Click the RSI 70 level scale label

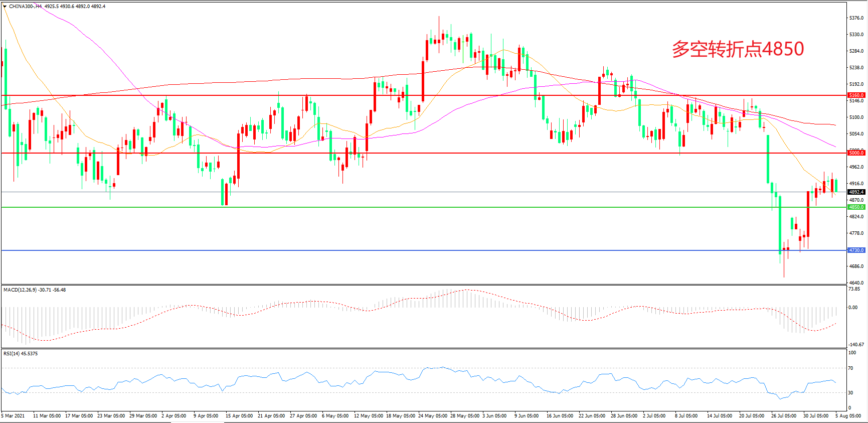click(851, 368)
